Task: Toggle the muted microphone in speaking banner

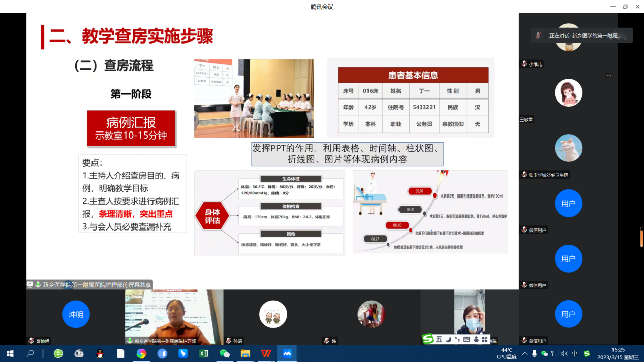Action: (538, 36)
